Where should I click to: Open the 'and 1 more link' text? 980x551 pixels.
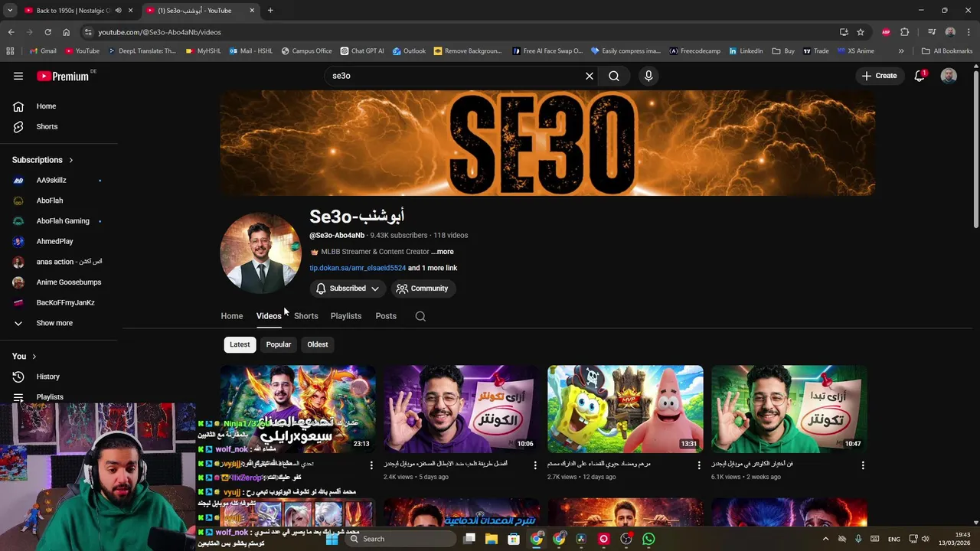[433, 268]
